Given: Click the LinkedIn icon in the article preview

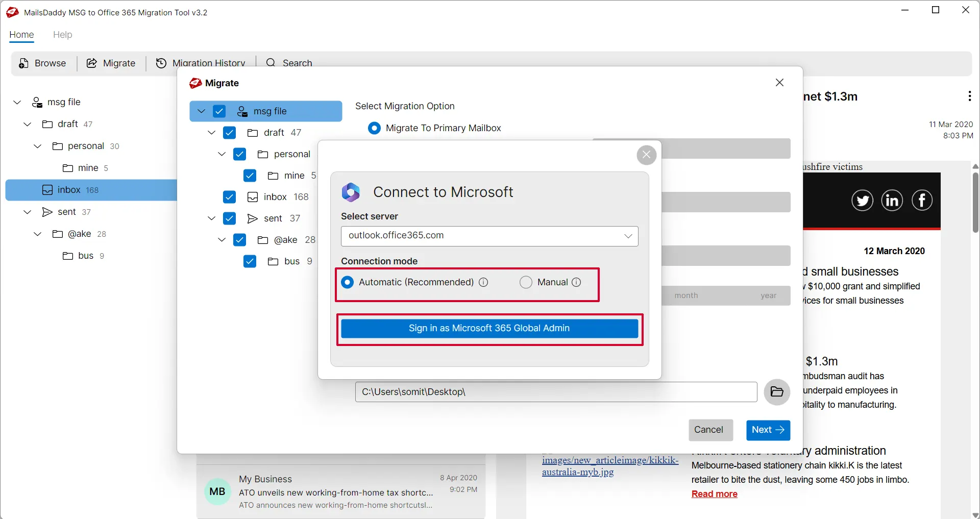Looking at the screenshot, I should pyautogui.click(x=892, y=200).
